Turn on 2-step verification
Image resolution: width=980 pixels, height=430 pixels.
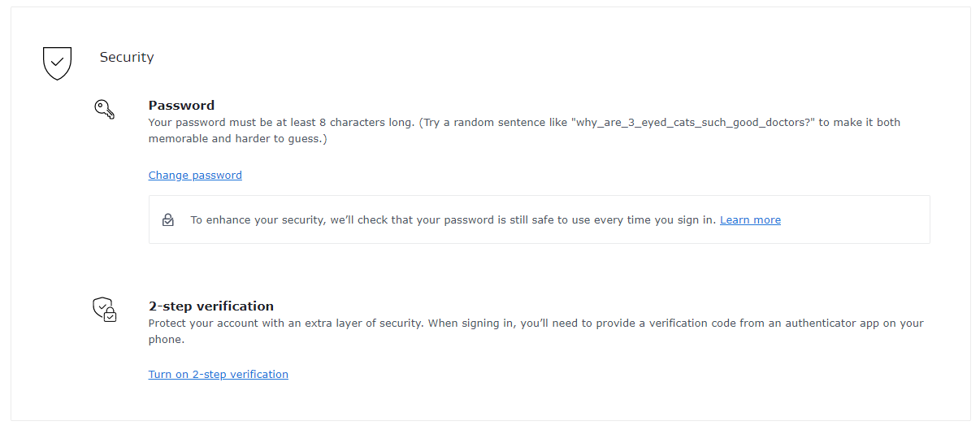coord(218,375)
